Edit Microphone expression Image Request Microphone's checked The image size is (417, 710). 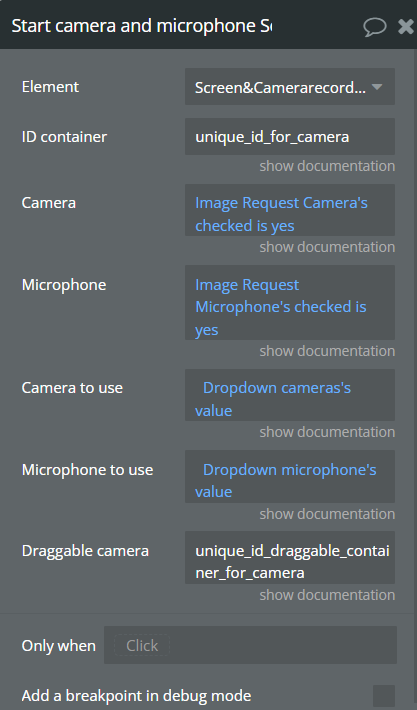pyautogui.click(x=290, y=302)
